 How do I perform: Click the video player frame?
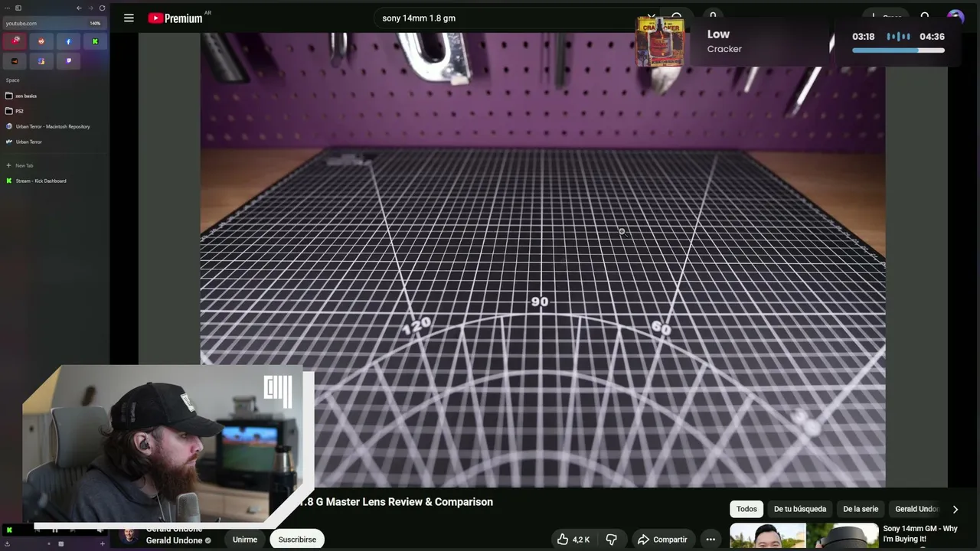pyautogui.click(x=543, y=260)
